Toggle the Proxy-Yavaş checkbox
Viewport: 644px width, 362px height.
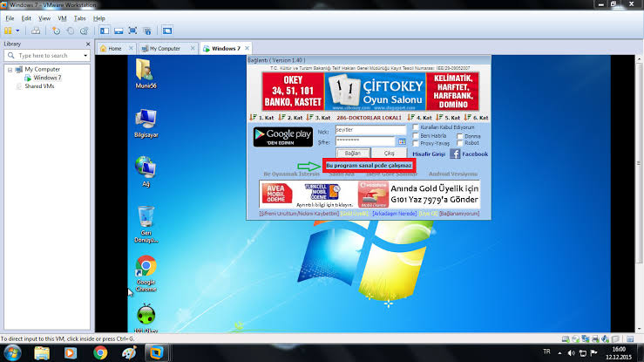[416, 143]
